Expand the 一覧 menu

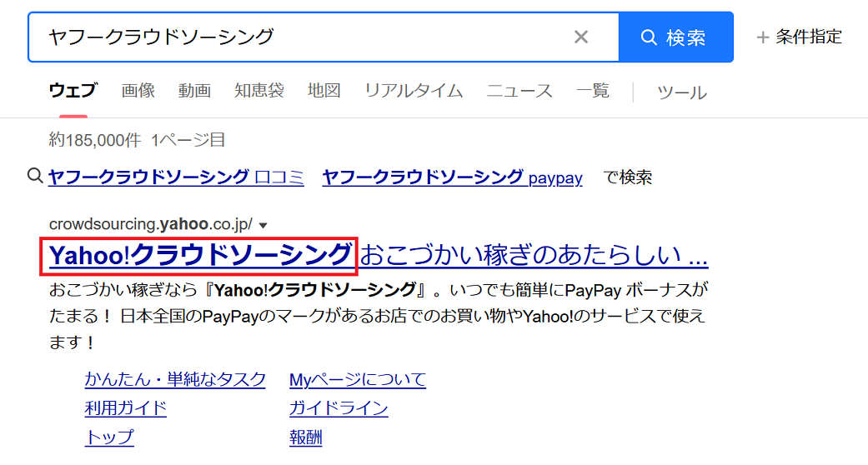(x=593, y=91)
